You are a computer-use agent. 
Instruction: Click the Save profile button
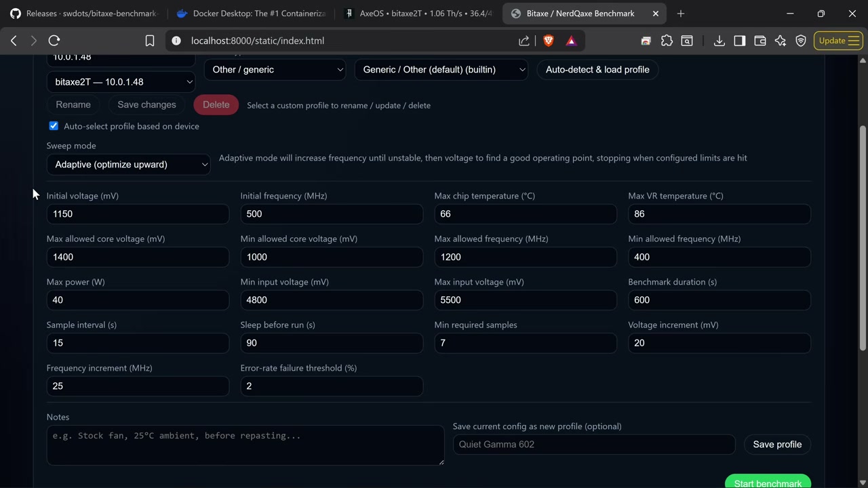tap(777, 445)
